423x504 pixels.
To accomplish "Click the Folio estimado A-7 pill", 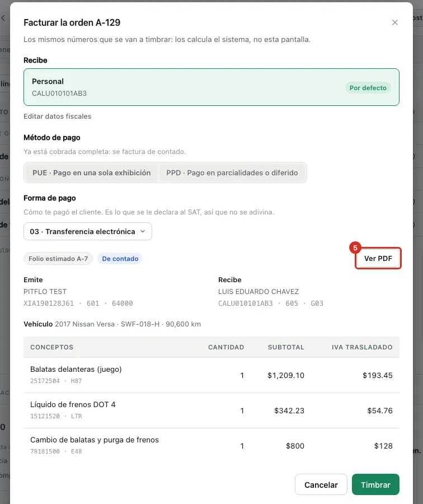I will tap(58, 259).
